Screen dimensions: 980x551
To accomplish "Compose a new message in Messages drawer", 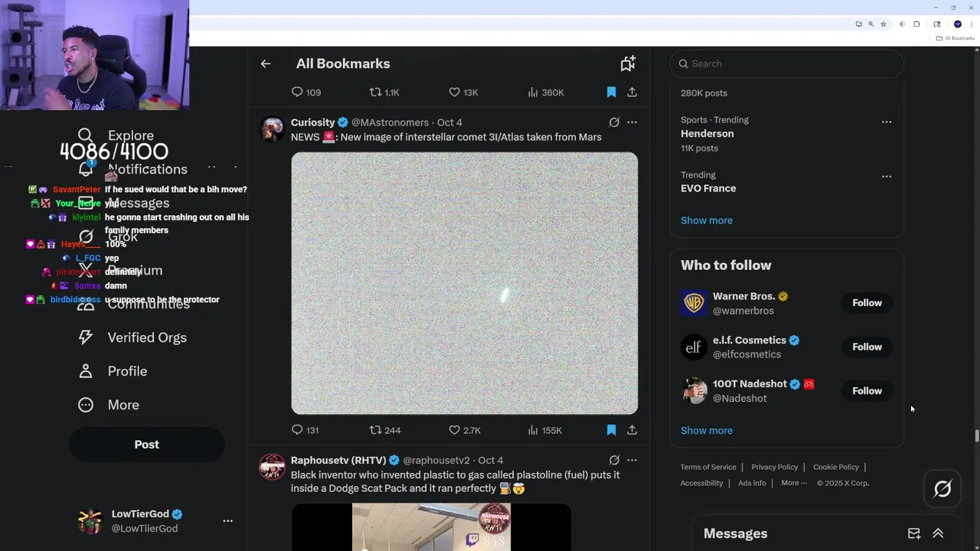I will pyautogui.click(x=914, y=533).
